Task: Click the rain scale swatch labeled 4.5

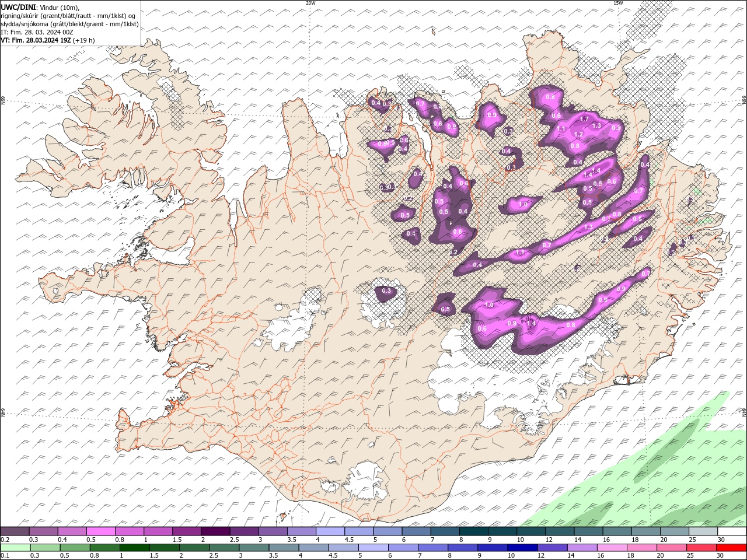Action: click(x=343, y=548)
